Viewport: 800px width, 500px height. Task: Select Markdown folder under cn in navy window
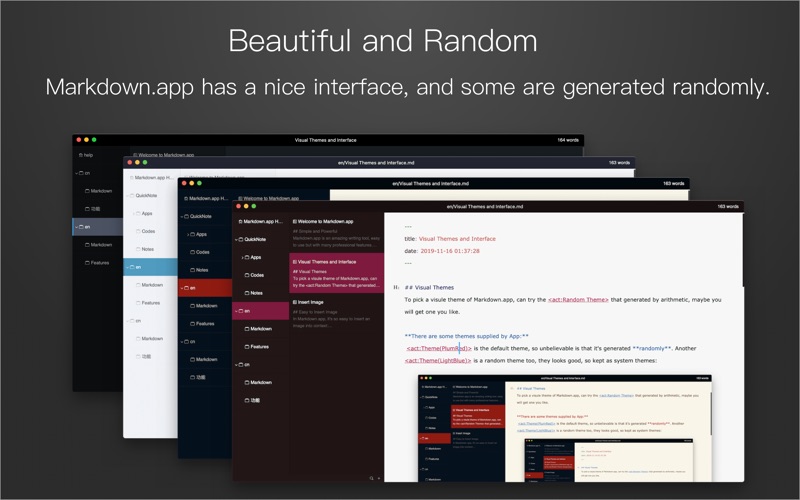click(205, 359)
